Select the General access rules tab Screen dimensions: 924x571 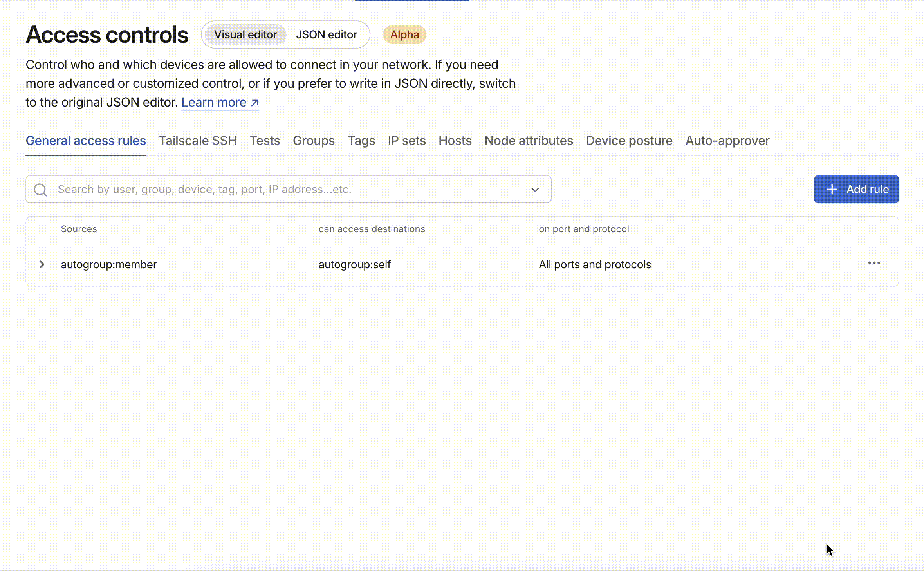(x=86, y=141)
